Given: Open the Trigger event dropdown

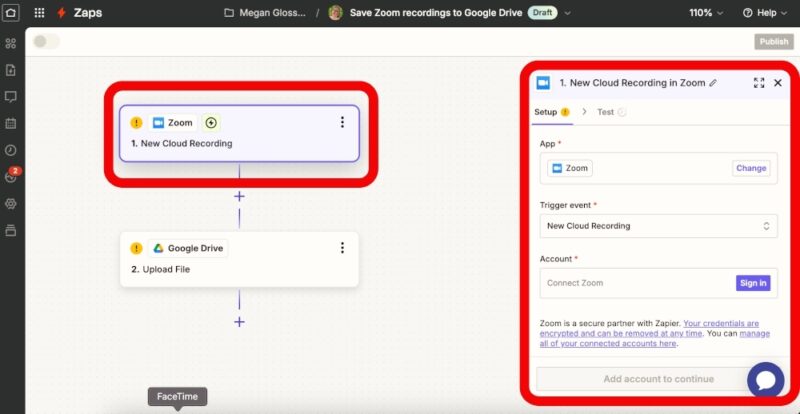Looking at the screenshot, I should 659,226.
